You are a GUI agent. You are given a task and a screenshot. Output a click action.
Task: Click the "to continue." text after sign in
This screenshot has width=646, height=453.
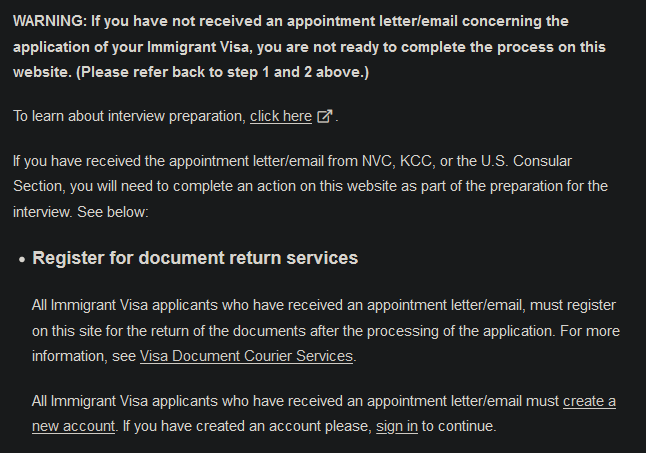(459, 426)
